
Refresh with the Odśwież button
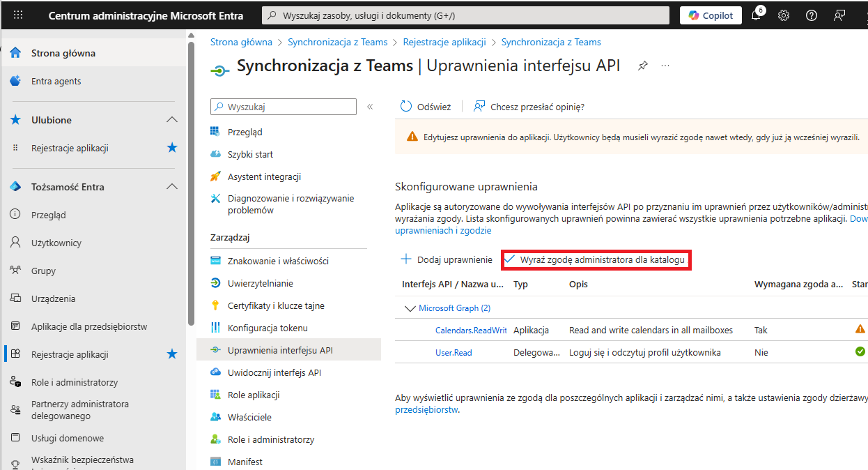pos(426,107)
